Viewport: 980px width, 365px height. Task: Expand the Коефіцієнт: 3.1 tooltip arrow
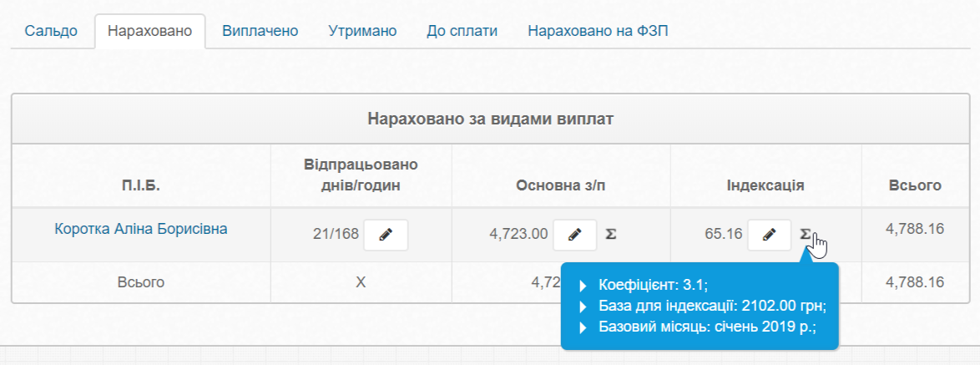[583, 286]
